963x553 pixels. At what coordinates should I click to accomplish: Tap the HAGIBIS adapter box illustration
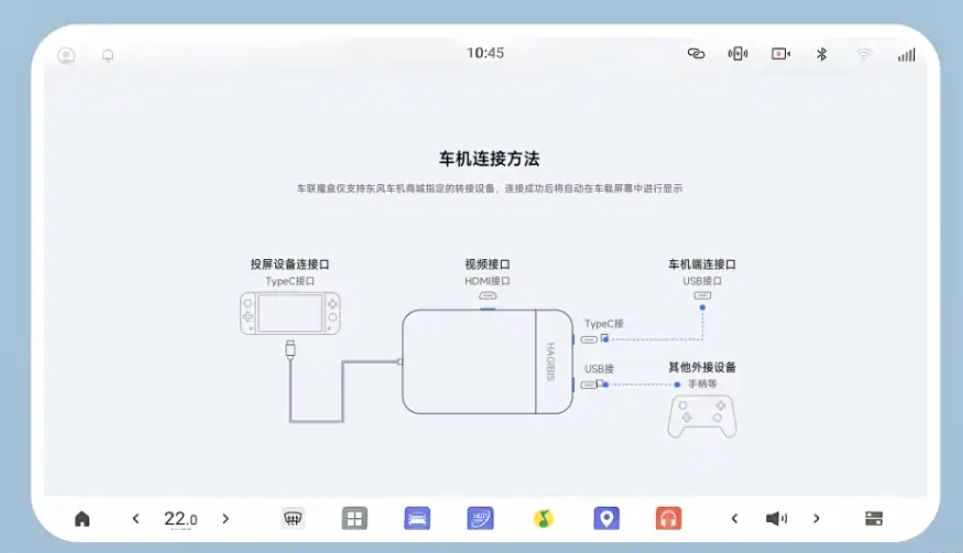pos(488,361)
